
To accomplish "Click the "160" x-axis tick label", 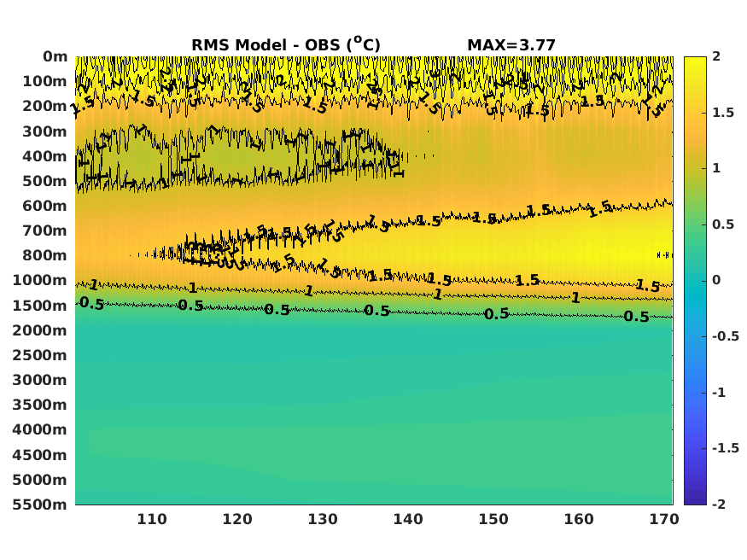I will pos(578,519).
